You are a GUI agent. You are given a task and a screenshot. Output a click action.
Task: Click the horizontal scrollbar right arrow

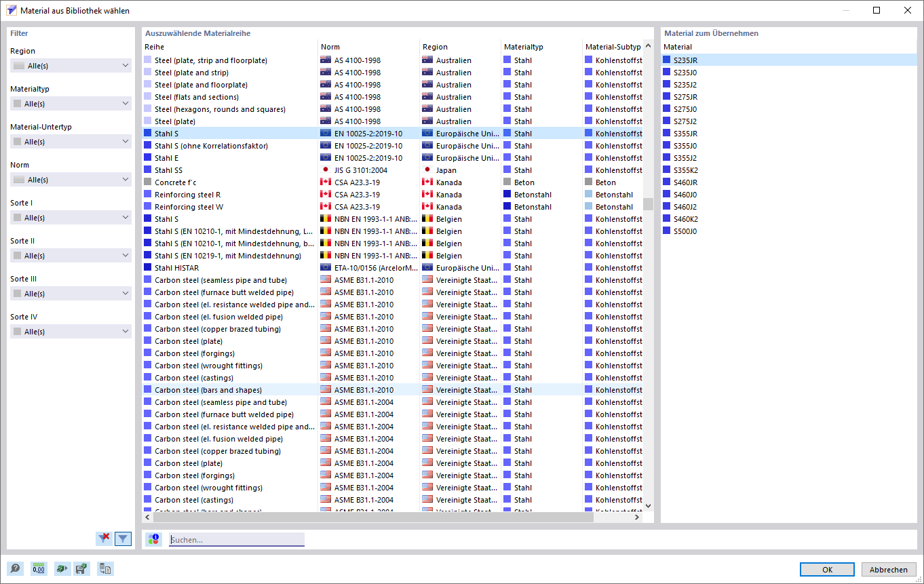[x=637, y=518]
